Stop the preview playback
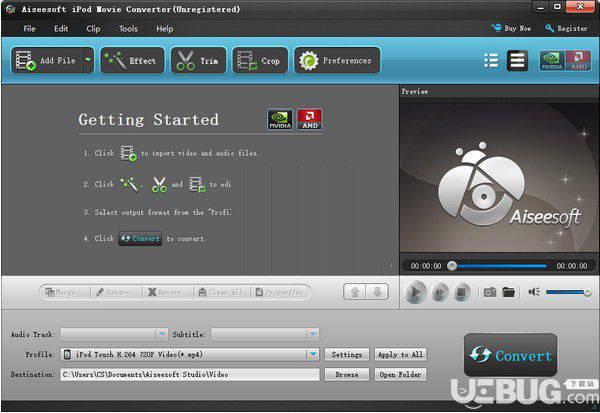This screenshot has height=413, width=600. click(462, 292)
